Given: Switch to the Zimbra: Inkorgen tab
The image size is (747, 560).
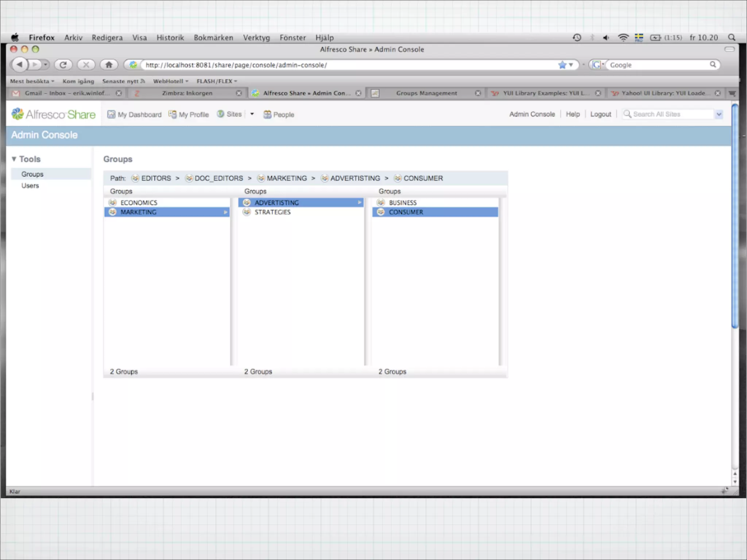Looking at the screenshot, I should [187, 93].
